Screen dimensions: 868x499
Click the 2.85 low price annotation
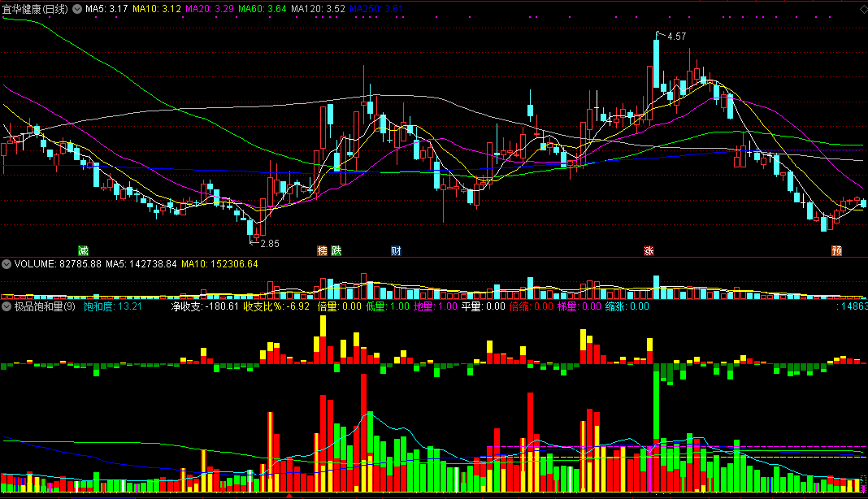tap(270, 243)
